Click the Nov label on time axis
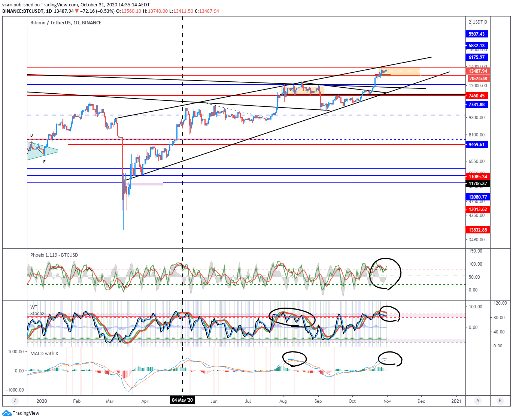The image size is (513, 420). point(387,401)
